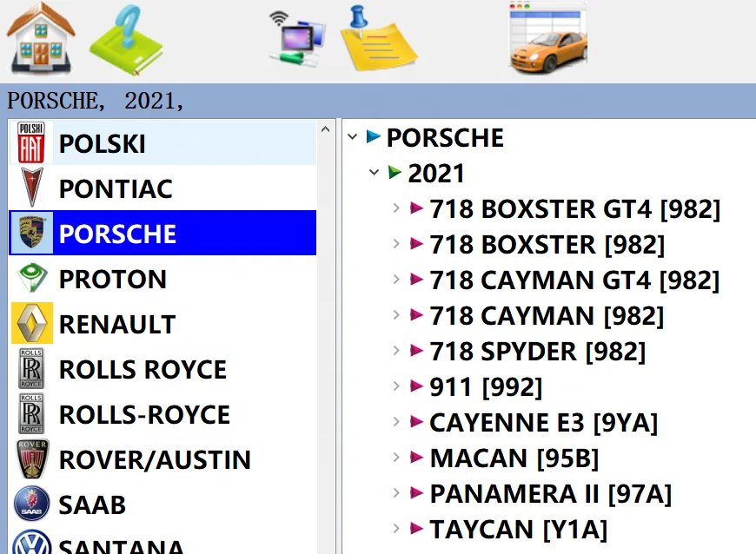This screenshot has width=756, height=554.
Task: Click the blue arrow beside PORSCHE node
Action: (x=373, y=137)
